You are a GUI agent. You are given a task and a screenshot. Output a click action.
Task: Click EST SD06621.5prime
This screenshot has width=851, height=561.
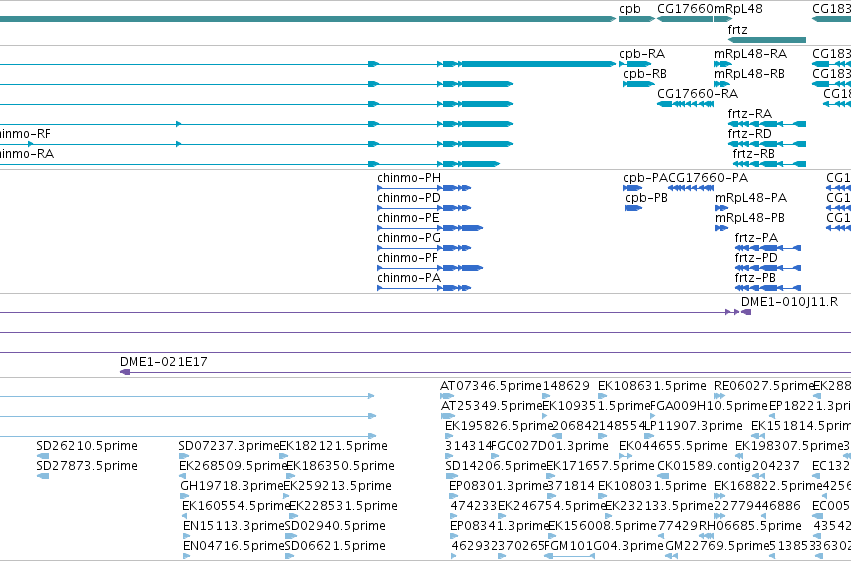click(290, 556)
